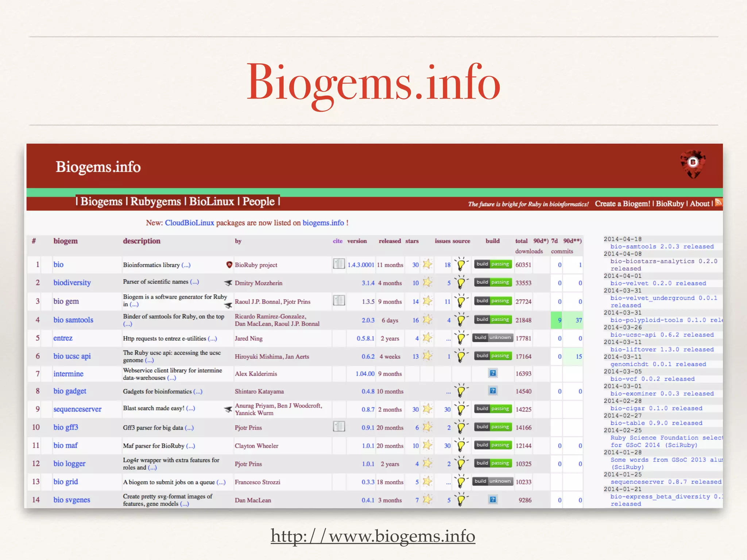
Task: Open version 1.4.3.0001 of bio
Action: (x=361, y=265)
